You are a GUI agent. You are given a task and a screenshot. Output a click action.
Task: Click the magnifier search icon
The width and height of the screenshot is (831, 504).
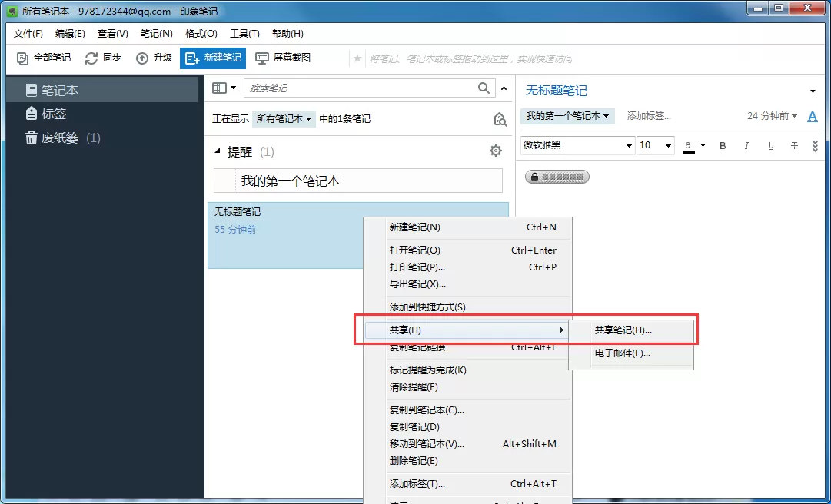click(x=484, y=88)
